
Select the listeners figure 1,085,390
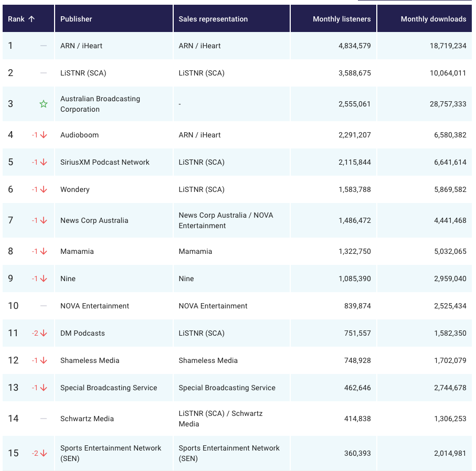(355, 279)
